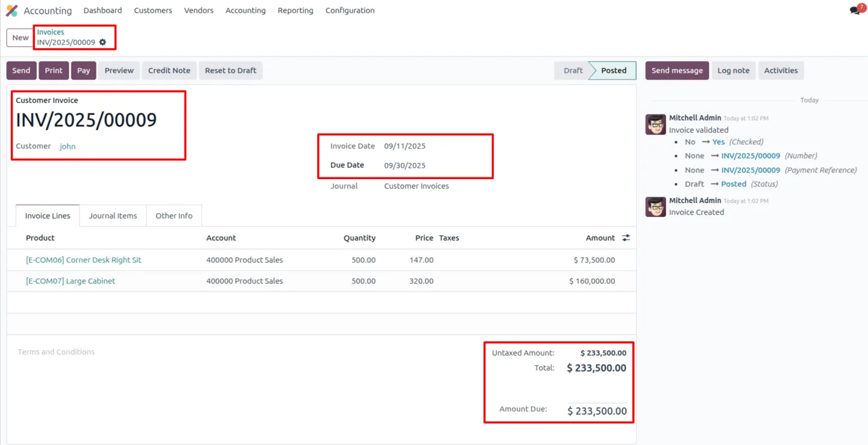Click the amount $ 73,500.00 cell
The height and width of the screenshot is (445, 868).
pyautogui.click(x=594, y=260)
